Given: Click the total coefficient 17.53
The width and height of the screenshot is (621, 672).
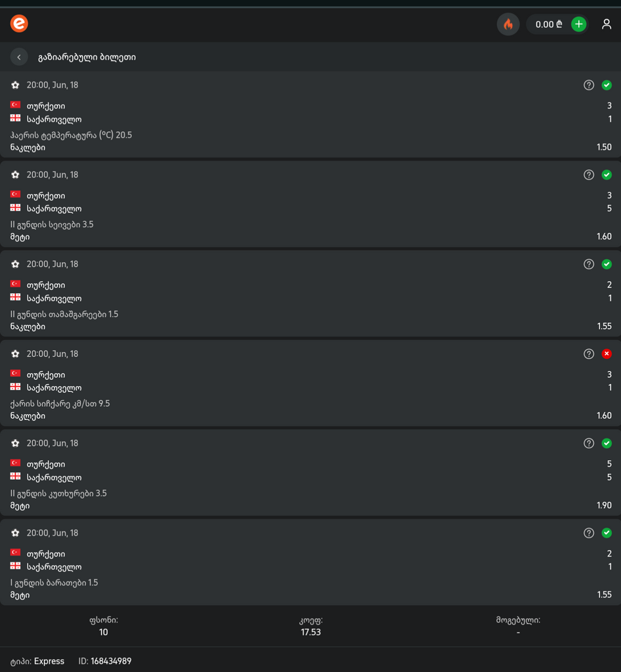Looking at the screenshot, I should 310,633.
